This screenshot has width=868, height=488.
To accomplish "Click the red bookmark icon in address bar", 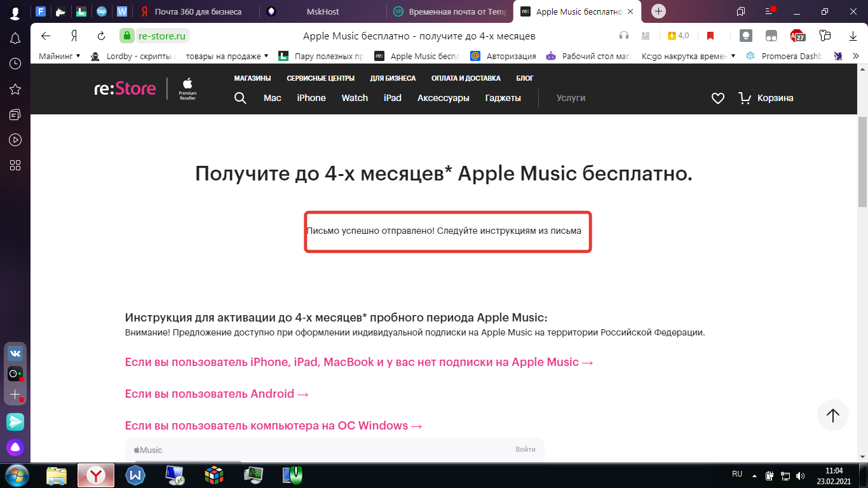I will click(x=710, y=36).
